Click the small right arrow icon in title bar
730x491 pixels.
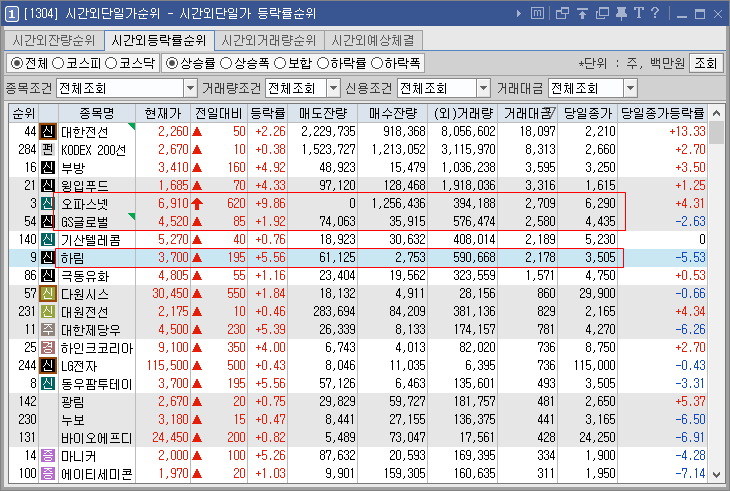[x=519, y=13]
